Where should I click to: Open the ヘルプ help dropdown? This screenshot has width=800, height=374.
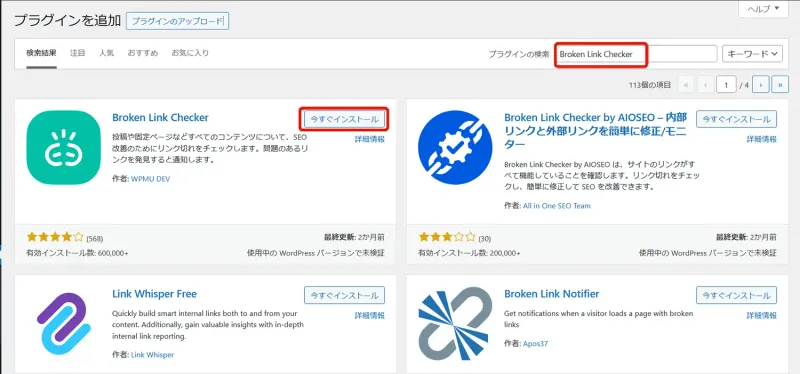coord(763,9)
